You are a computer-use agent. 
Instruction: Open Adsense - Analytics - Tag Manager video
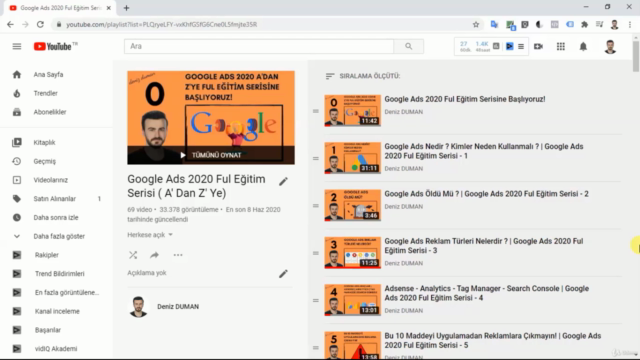487,293
